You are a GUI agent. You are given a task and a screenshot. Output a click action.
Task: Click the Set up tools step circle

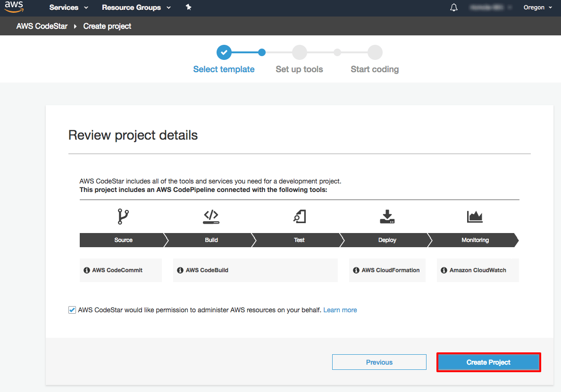coord(300,52)
